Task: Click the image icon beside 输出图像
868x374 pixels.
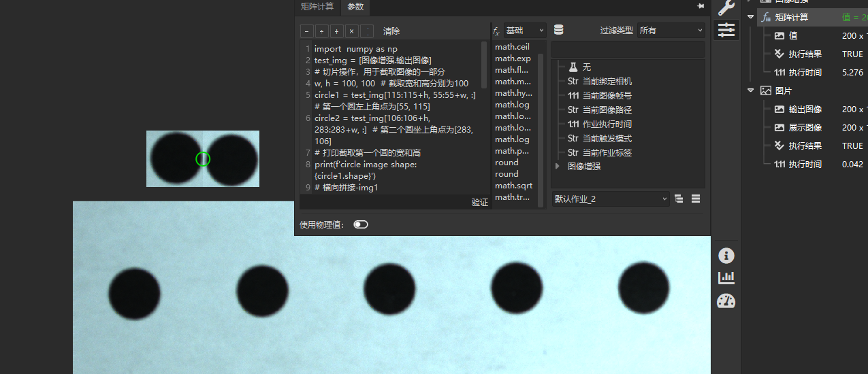Action: tap(779, 109)
